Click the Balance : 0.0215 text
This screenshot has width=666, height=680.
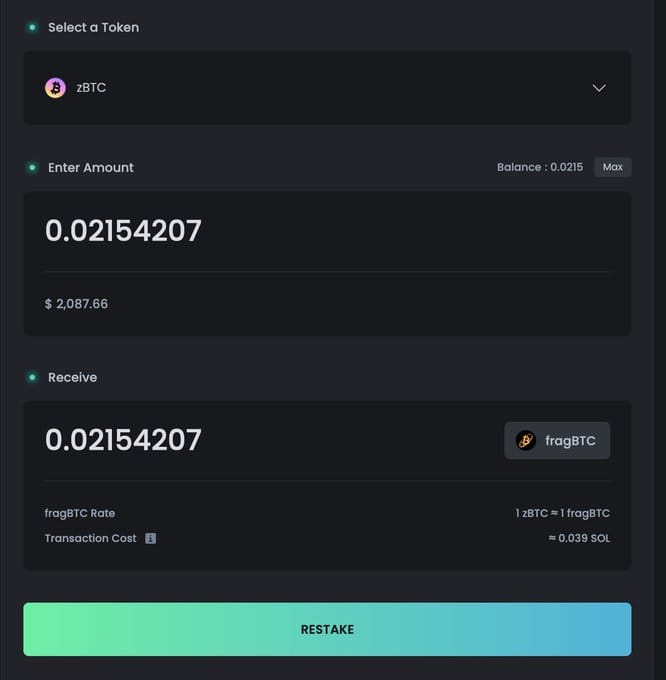[x=540, y=167]
